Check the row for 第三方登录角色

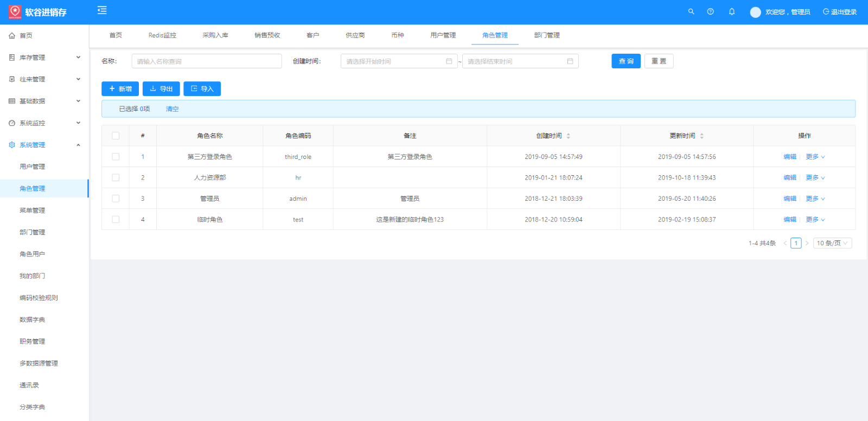[x=116, y=156]
